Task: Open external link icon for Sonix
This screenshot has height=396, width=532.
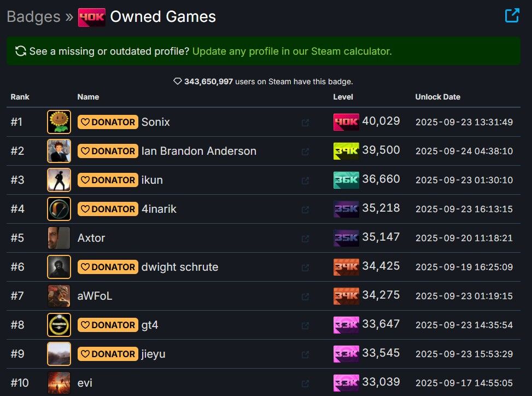Action: pos(305,123)
